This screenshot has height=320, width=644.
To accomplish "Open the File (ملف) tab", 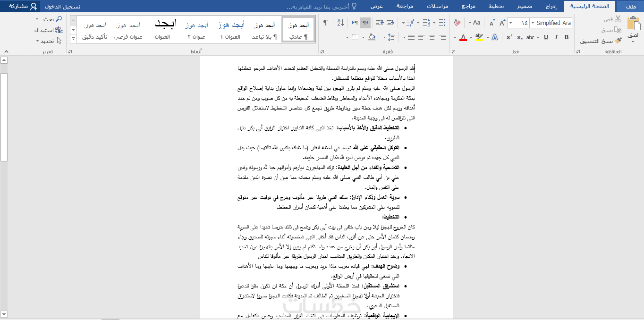I will coord(630,6).
